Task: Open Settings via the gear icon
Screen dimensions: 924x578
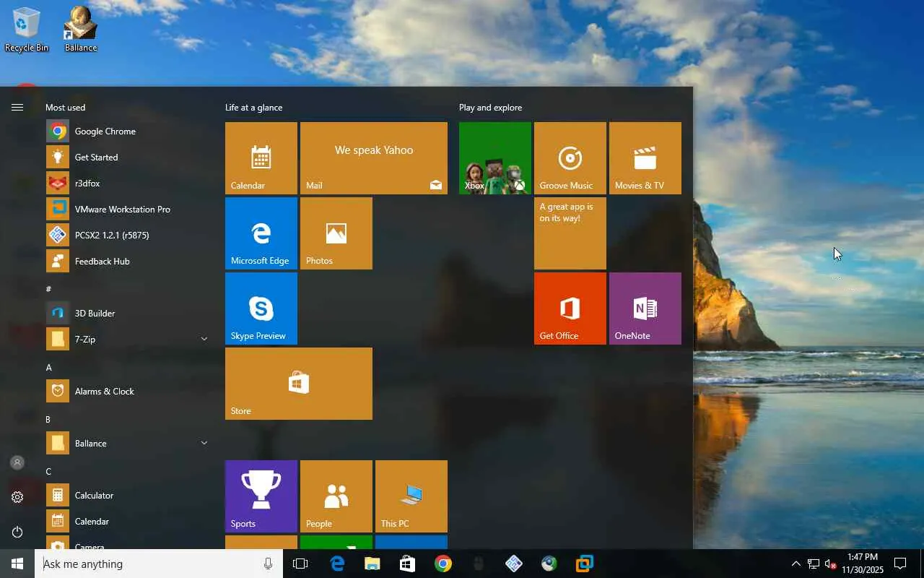Action: pyautogui.click(x=17, y=497)
